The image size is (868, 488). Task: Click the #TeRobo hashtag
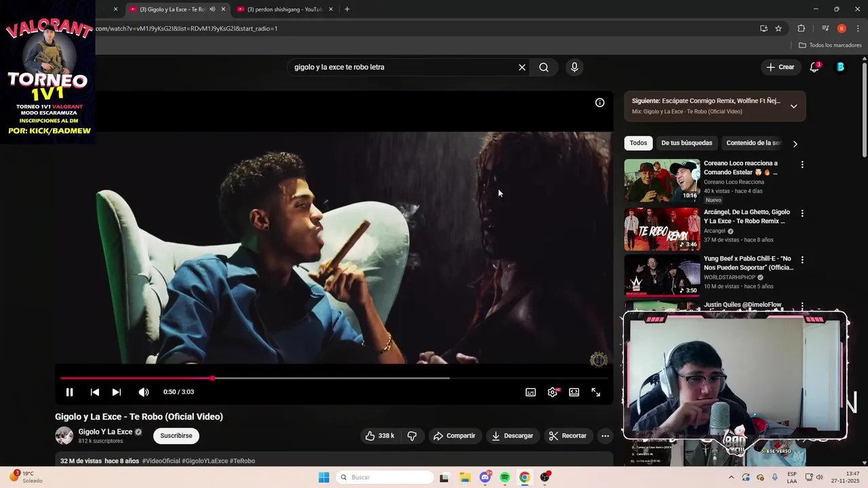[243, 461]
